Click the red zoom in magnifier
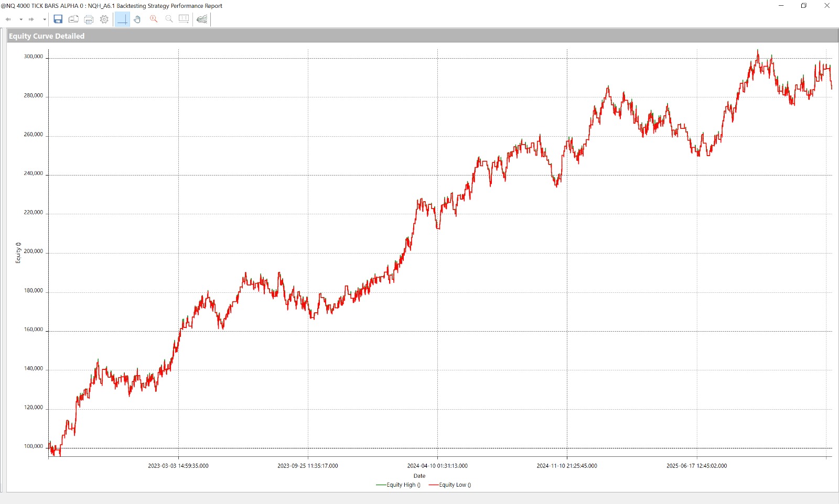Viewport: 839px width, 504px height. point(154,19)
